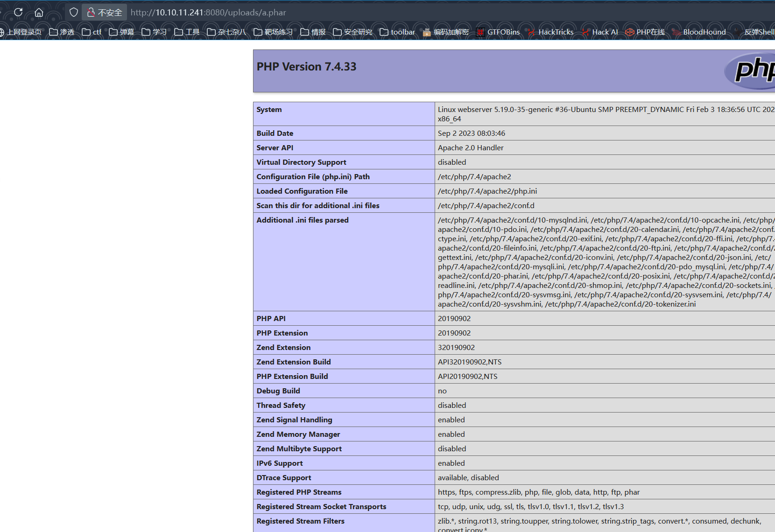This screenshot has width=775, height=532.
Task: Open the 工具 bookmark folder menu
Action: (x=187, y=32)
